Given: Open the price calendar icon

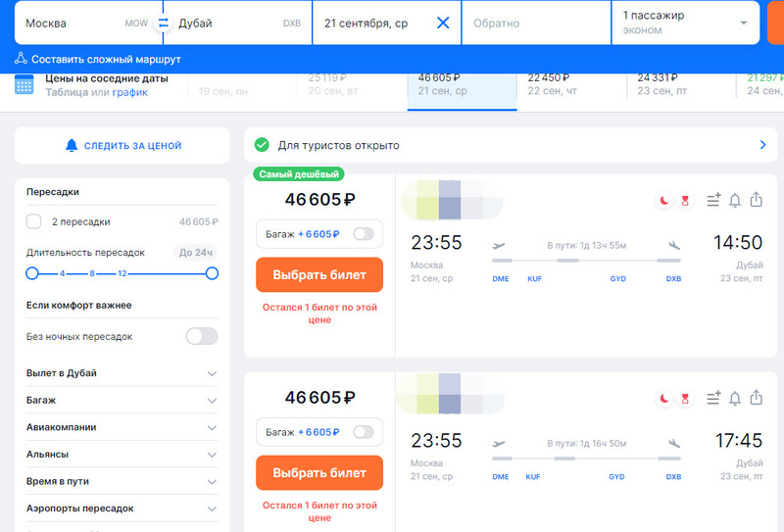Looking at the screenshot, I should (25, 84).
